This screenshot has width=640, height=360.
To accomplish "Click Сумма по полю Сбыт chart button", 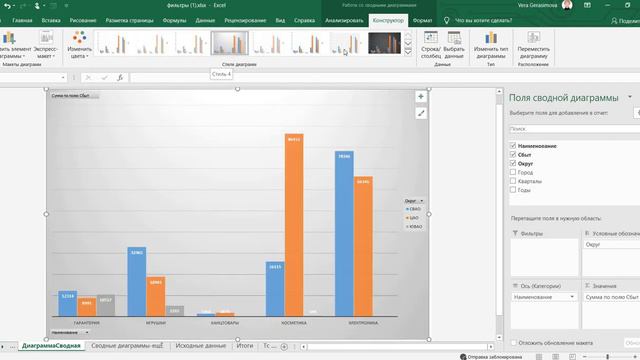I will [75, 96].
